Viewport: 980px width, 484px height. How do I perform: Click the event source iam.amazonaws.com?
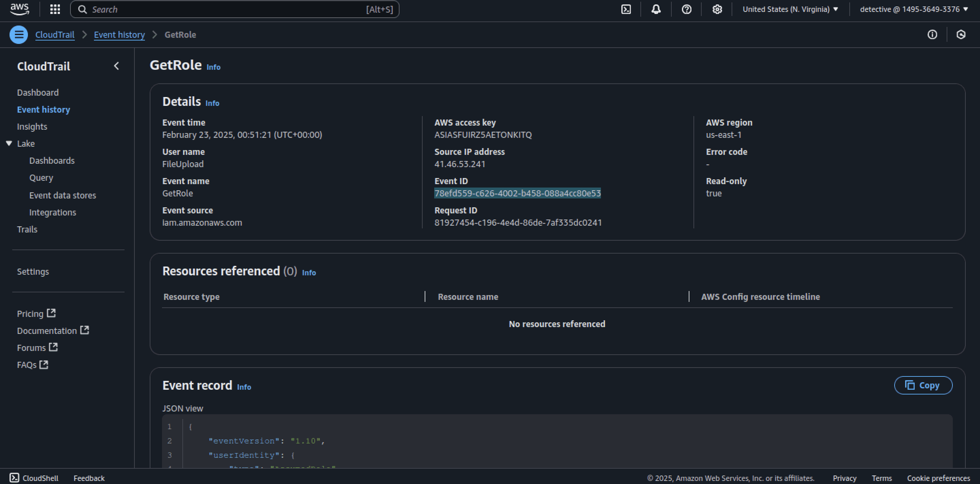(x=202, y=223)
